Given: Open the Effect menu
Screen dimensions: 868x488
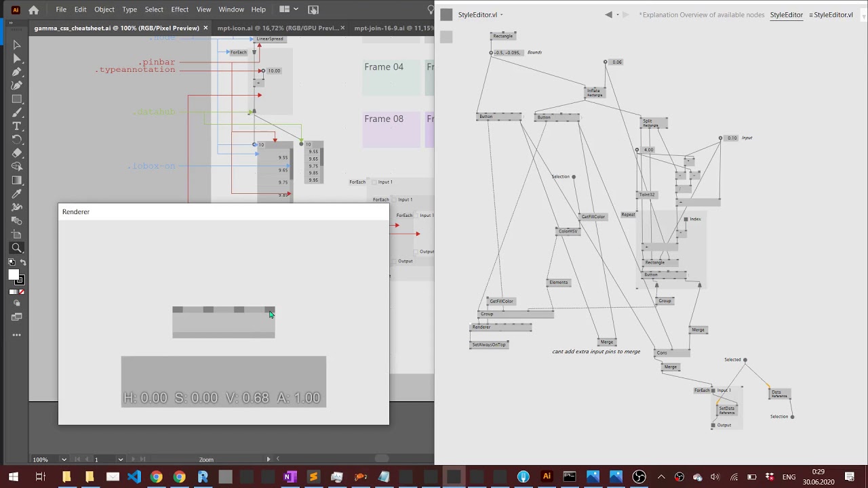Looking at the screenshot, I should point(180,9).
